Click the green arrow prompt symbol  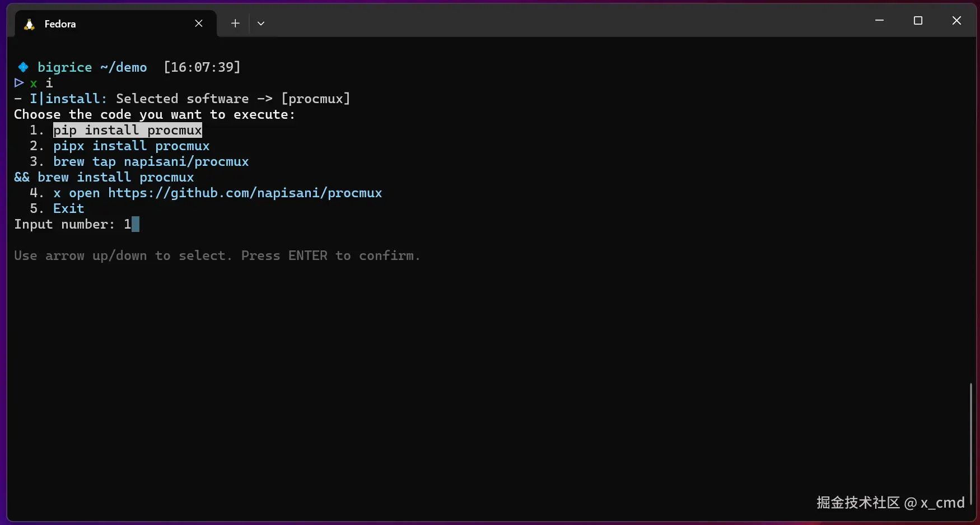click(x=18, y=83)
